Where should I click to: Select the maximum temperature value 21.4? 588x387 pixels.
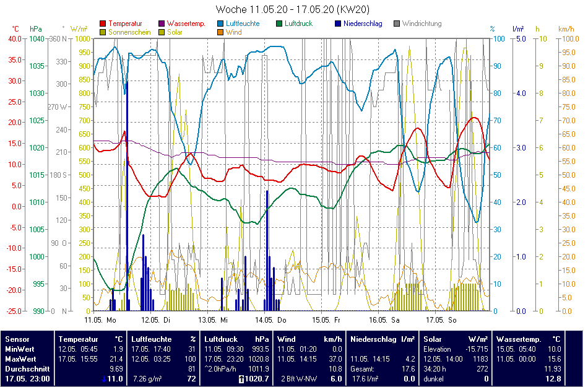(116, 359)
